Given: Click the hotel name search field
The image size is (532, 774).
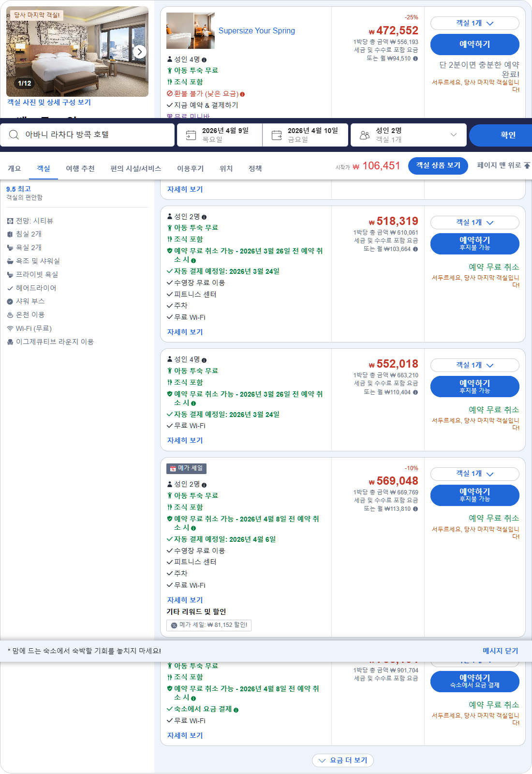Looking at the screenshot, I should coord(87,135).
